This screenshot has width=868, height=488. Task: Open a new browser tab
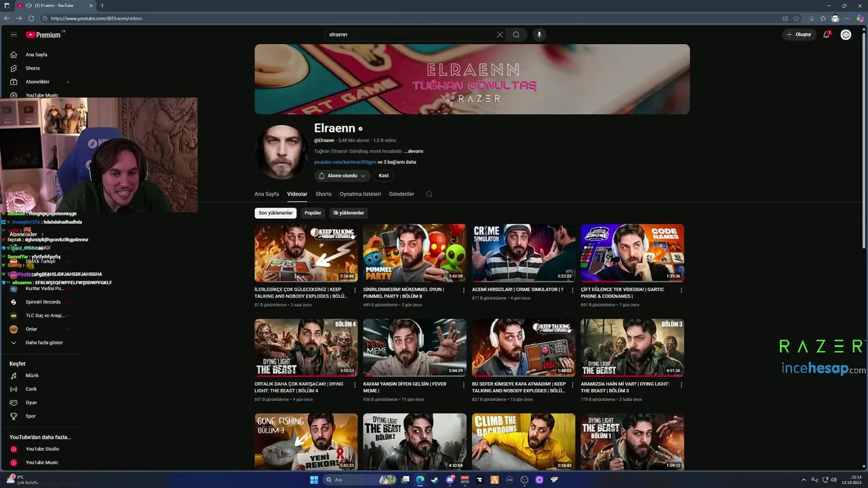click(102, 5)
